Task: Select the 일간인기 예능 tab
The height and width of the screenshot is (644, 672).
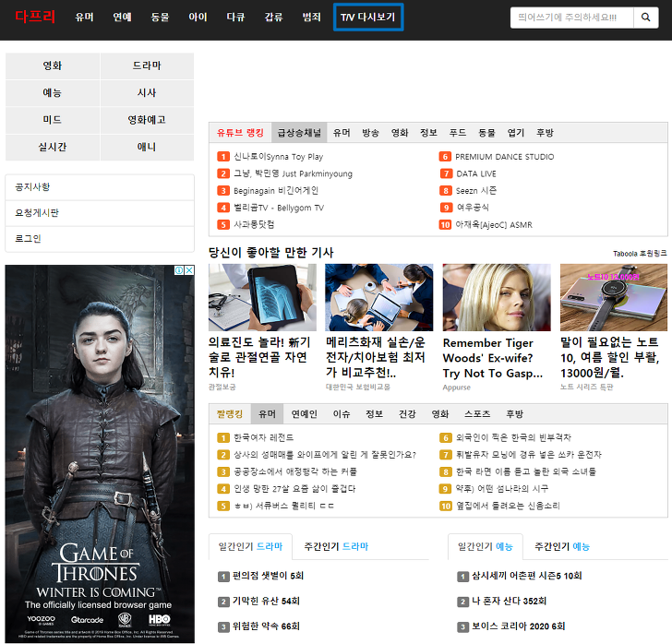Action: [486, 547]
